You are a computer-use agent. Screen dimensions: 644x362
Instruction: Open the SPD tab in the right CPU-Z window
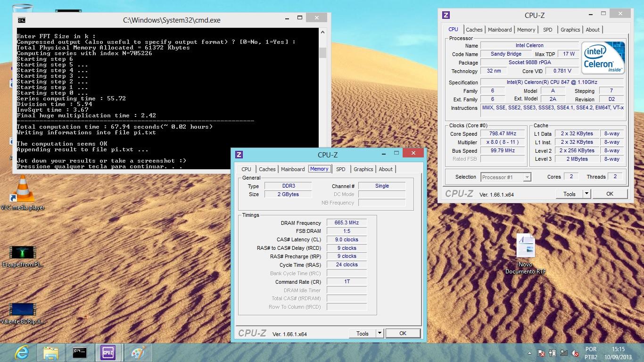547,30
